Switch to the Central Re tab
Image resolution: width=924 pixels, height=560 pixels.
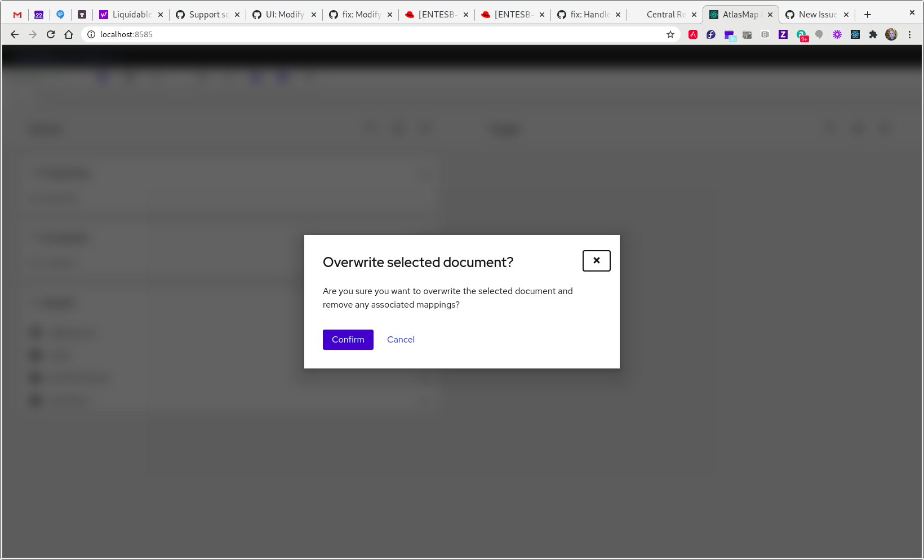[665, 15]
